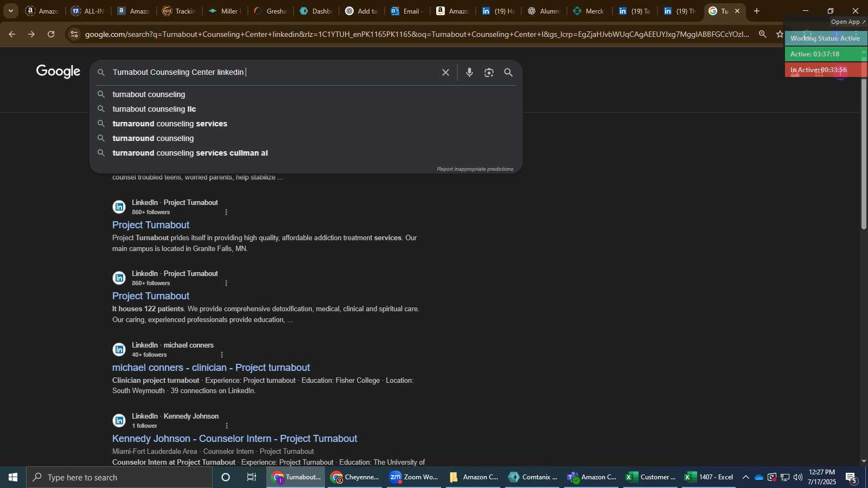Click the Windows taskbar search box

pos(119,477)
